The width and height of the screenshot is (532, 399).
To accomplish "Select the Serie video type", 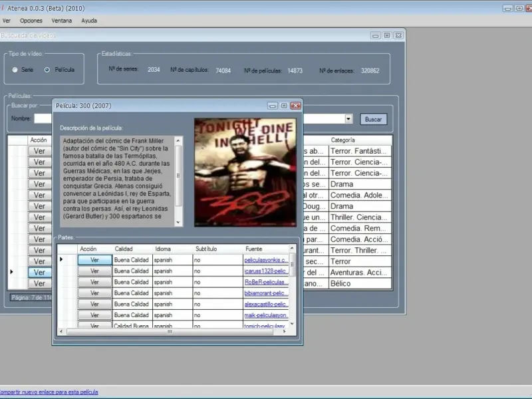I will 15,69.
